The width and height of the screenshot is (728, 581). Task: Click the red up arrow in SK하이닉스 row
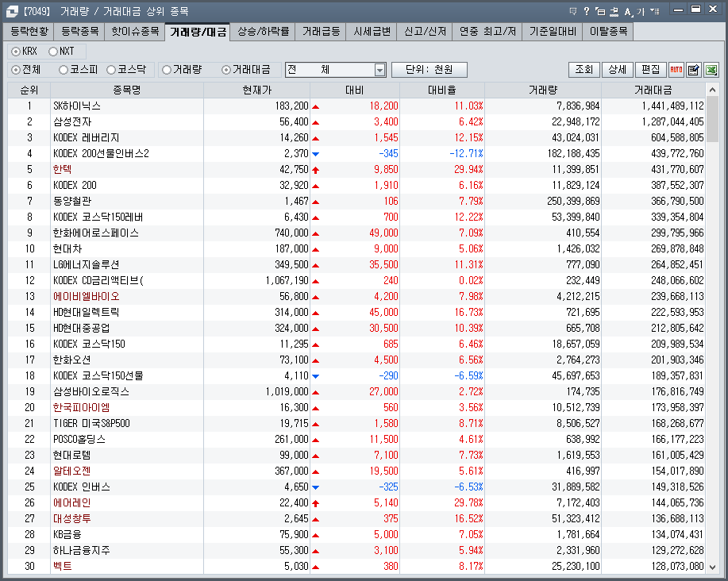tap(316, 106)
